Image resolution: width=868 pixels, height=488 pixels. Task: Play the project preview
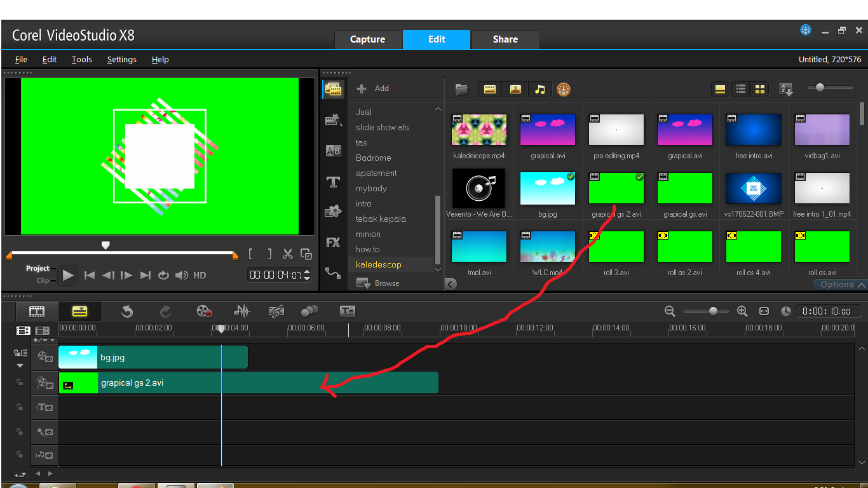[x=69, y=275]
